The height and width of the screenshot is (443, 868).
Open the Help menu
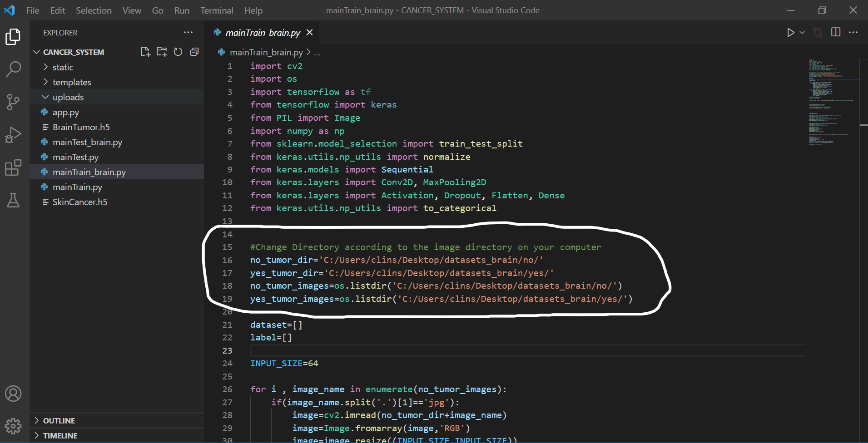tap(253, 10)
